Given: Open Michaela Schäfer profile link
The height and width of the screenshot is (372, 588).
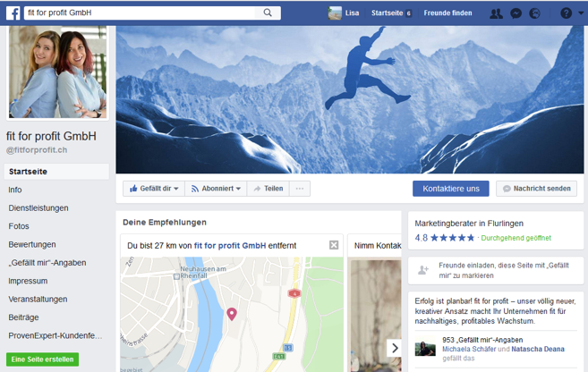Looking at the screenshot, I should [469, 349].
